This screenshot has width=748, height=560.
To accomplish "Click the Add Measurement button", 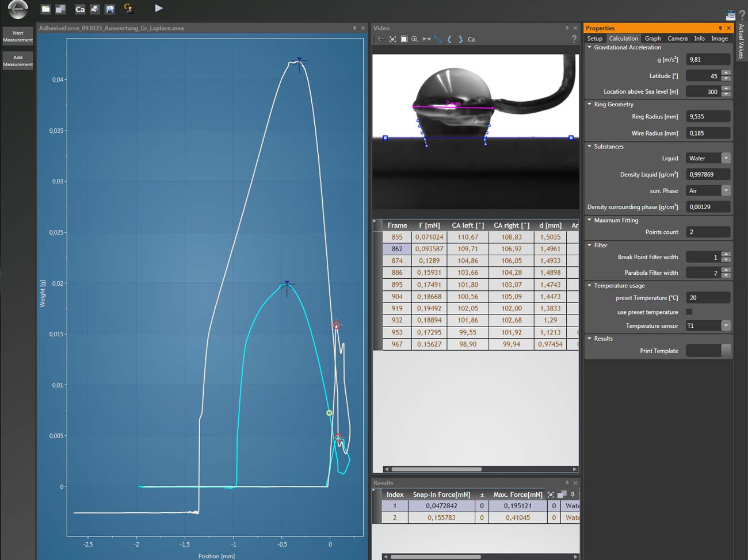I will point(18,59).
